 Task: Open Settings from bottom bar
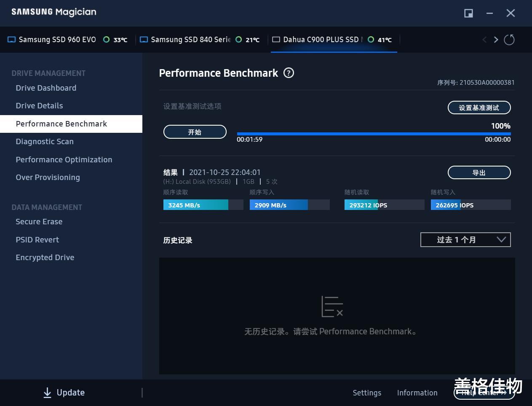[367, 393]
